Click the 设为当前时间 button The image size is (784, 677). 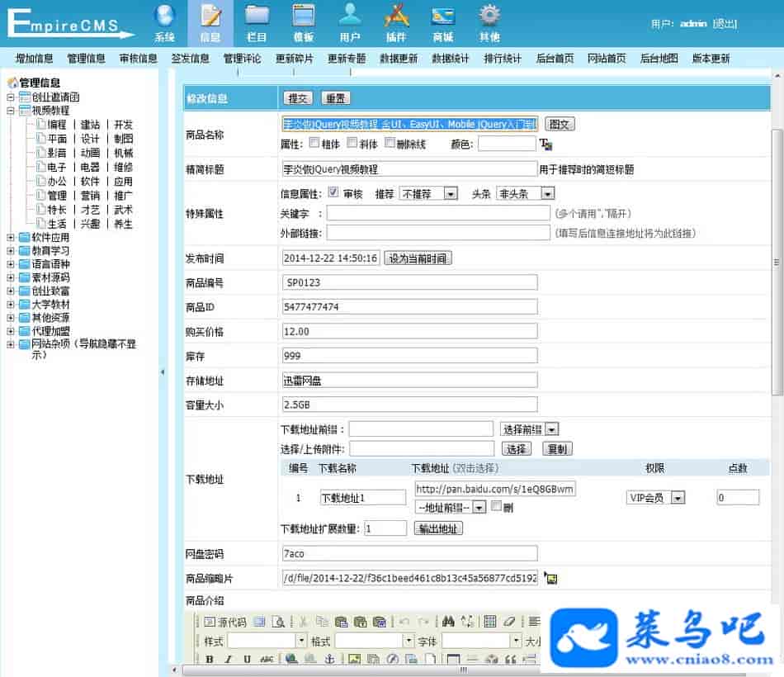tap(418, 258)
